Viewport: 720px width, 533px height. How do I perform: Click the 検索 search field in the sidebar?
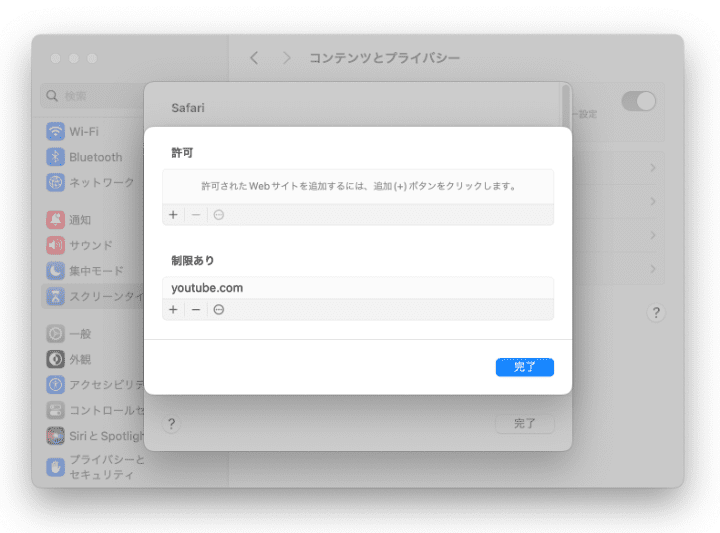click(92, 95)
